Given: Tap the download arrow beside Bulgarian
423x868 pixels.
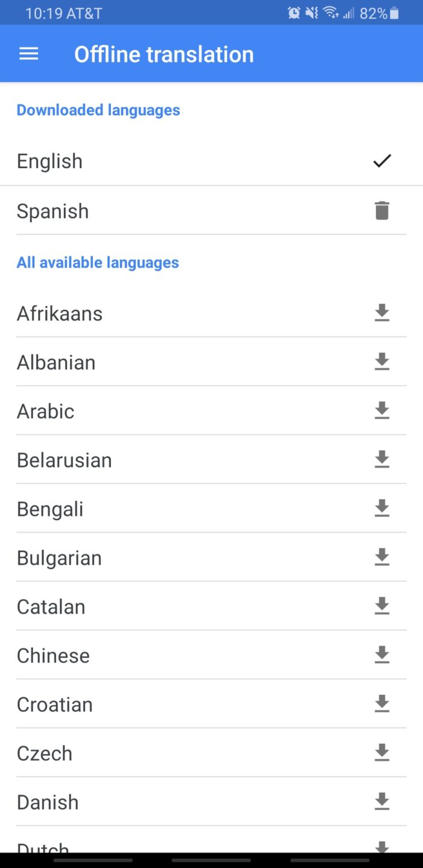Looking at the screenshot, I should point(382,558).
